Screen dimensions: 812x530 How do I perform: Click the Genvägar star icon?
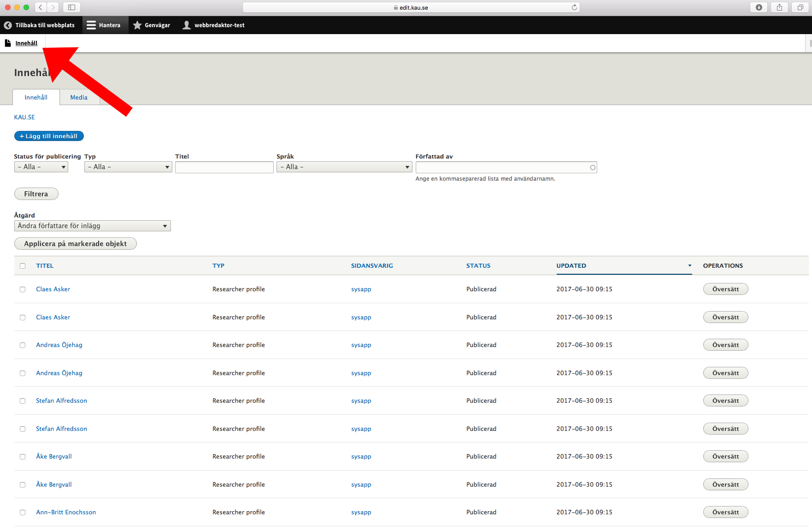(x=137, y=25)
